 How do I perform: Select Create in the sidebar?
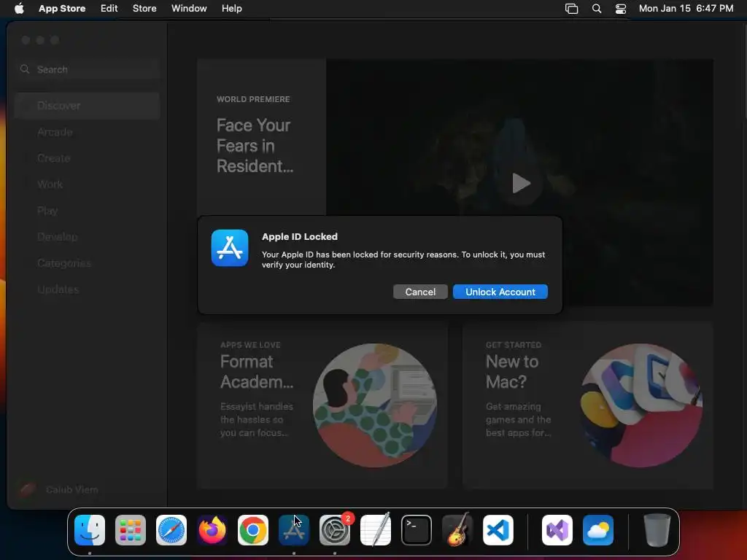pyautogui.click(x=88, y=158)
